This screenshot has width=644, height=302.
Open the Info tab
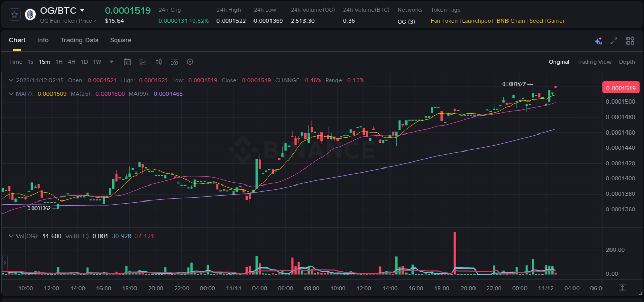point(43,40)
